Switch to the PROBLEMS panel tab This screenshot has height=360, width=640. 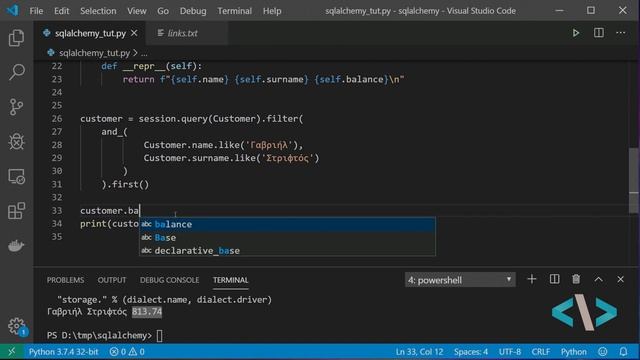point(65,280)
